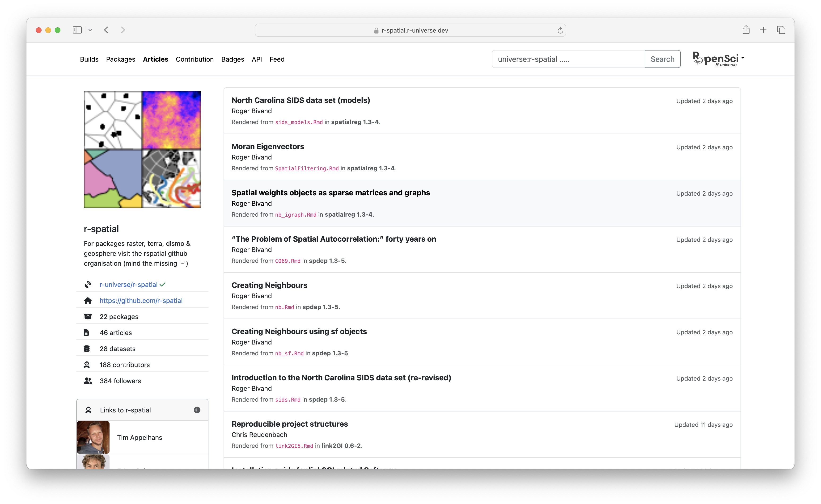Click the verified checkmark next to r-universe/r-spatial
This screenshot has height=504, width=821.
click(162, 284)
